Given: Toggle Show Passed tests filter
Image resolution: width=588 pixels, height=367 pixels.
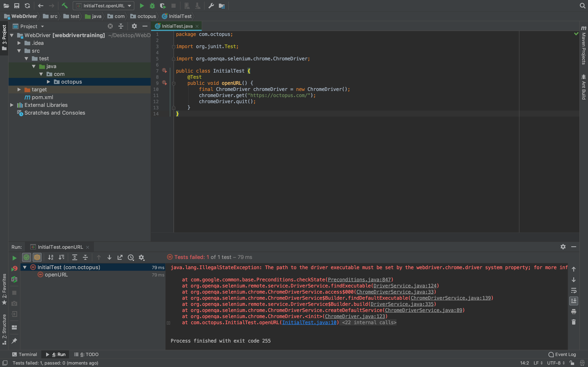Looking at the screenshot, I should [x=27, y=257].
